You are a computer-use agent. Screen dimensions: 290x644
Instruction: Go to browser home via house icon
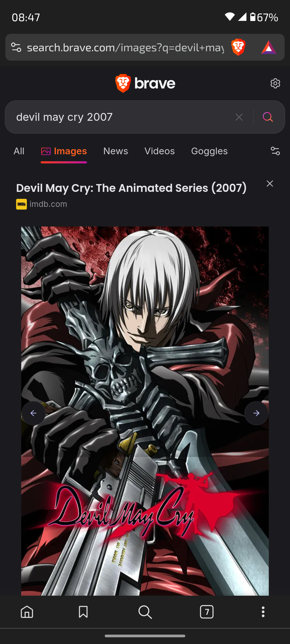point(27,612)
